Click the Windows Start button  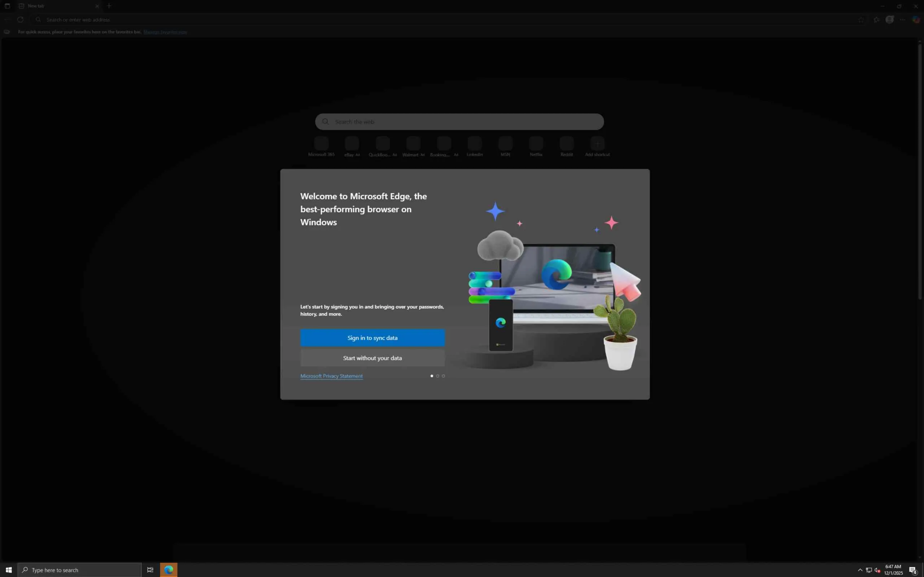(8, 570)
